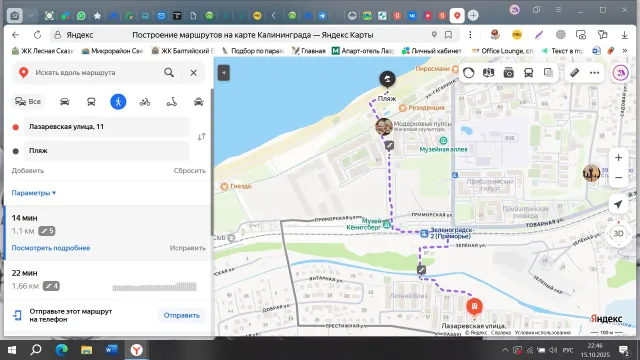The height and width of the screenshot is (360, 640).
Task: Select the ruler measurement tool
Action: point(574,73)
